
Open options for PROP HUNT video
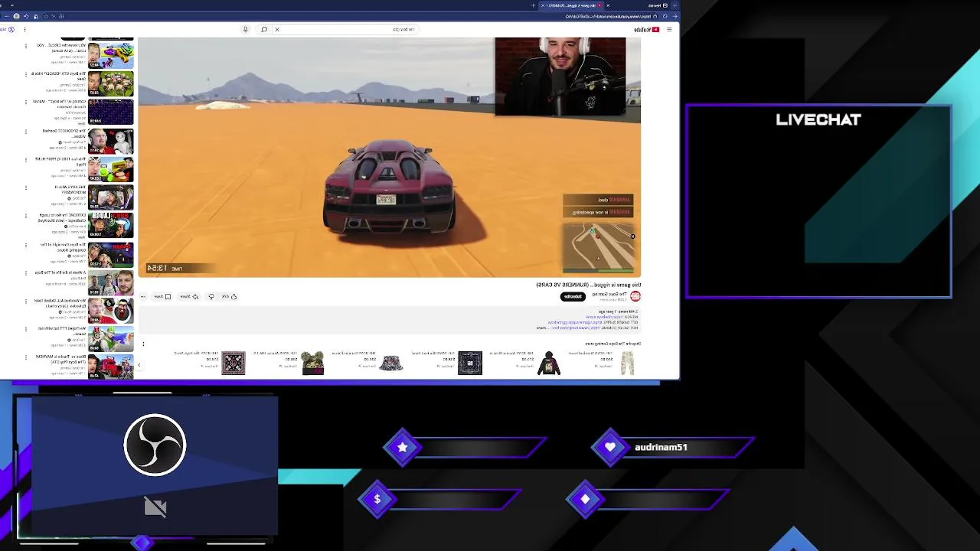[25, 159]
